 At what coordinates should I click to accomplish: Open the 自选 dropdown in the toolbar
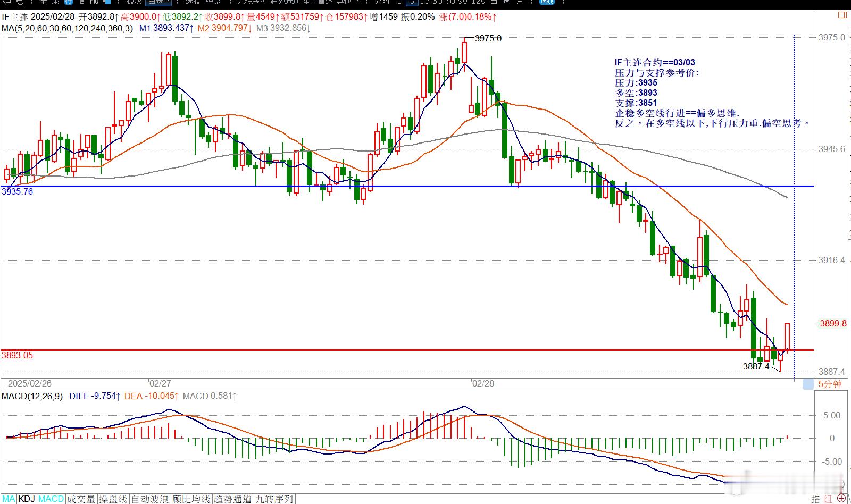[160, 2]
